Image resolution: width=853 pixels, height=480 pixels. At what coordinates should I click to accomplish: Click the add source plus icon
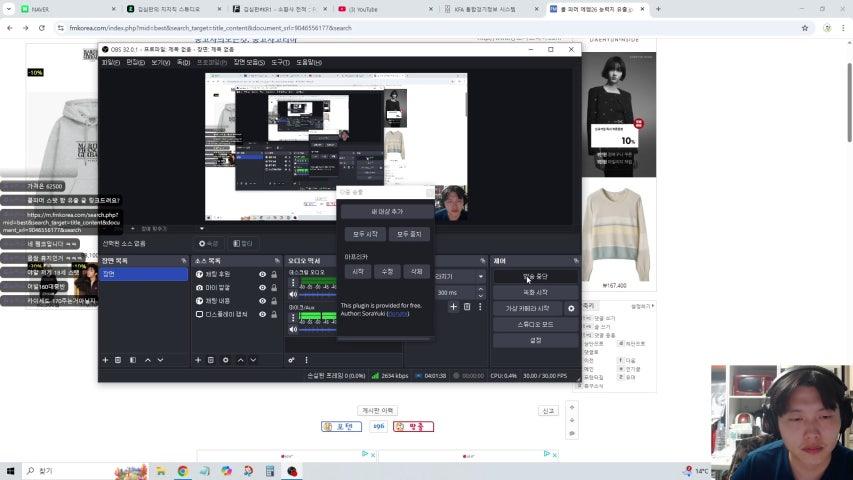click(x=197, y=360)
